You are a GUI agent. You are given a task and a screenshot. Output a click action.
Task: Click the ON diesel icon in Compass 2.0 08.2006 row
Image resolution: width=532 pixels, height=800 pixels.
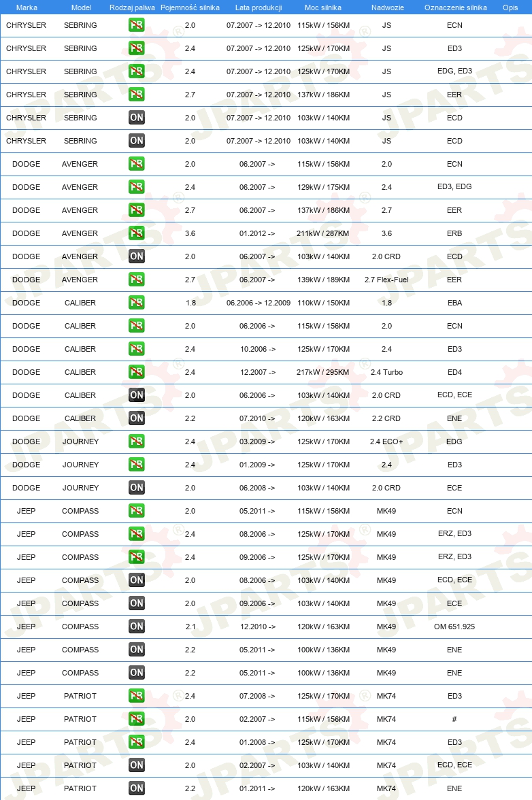click(136, 580)
